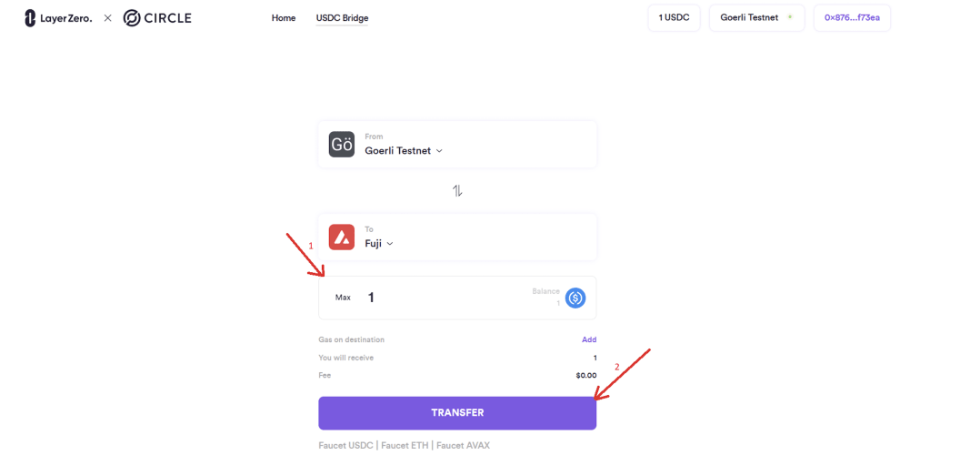Click the LayerZero logo
This screenshot has width=980, height=455.
(x=58, y=18)
